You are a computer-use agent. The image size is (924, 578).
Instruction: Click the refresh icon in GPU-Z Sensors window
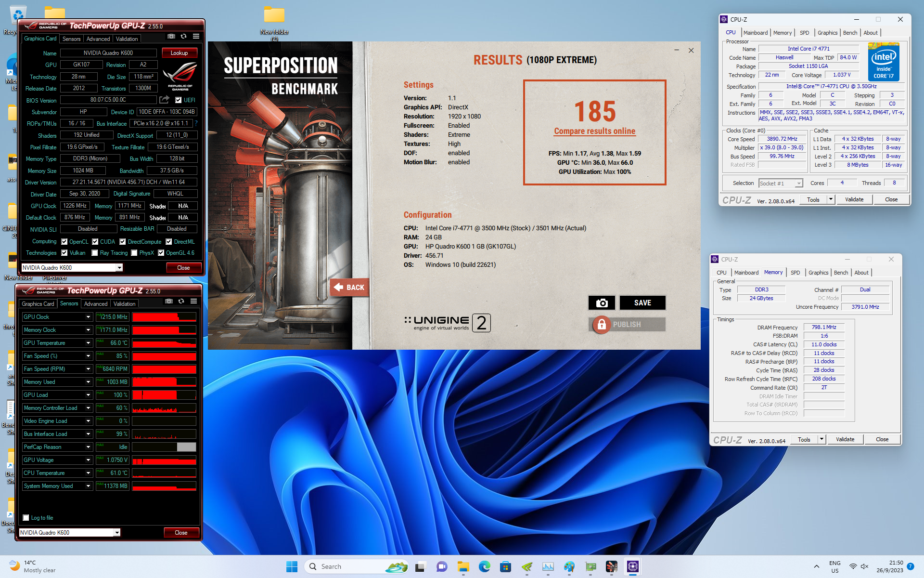[x=181, y=302]
